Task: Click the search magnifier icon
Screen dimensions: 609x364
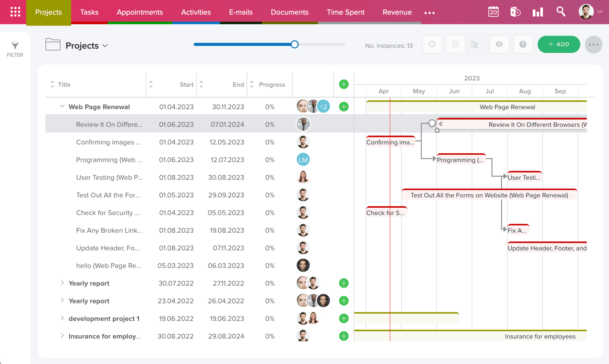Action: (561, 12)
